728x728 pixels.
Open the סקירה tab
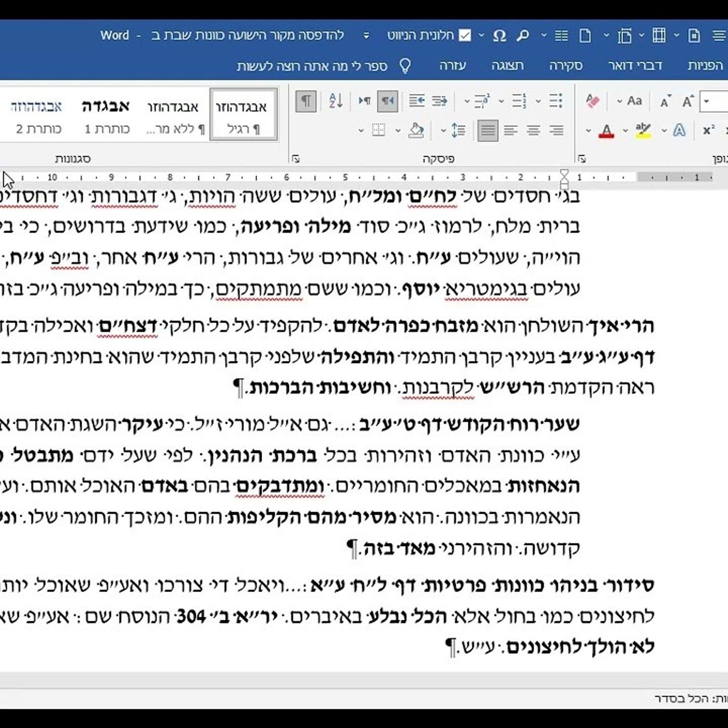point(566,66)
